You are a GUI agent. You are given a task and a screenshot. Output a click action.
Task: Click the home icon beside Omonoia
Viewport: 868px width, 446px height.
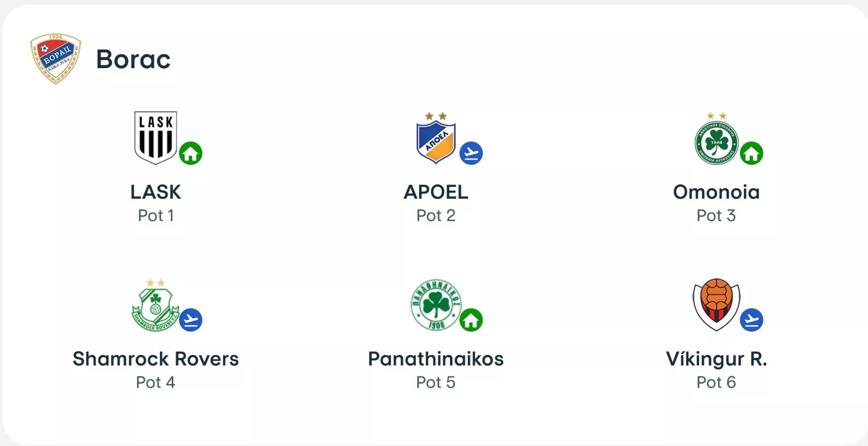coord(752,153)
